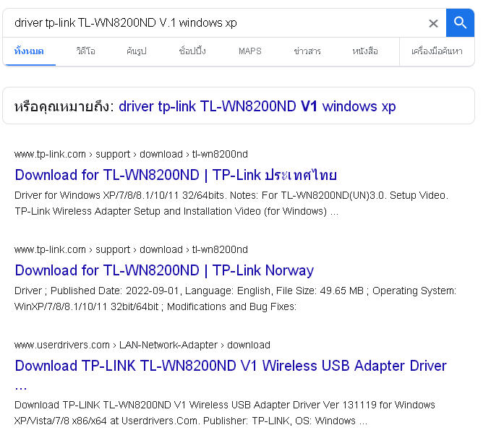Viewport: 504px width, 438px height.
Task: Open the ช็อปปิ้ง tab
Action: pyautogui.click(x=192, y=51)
